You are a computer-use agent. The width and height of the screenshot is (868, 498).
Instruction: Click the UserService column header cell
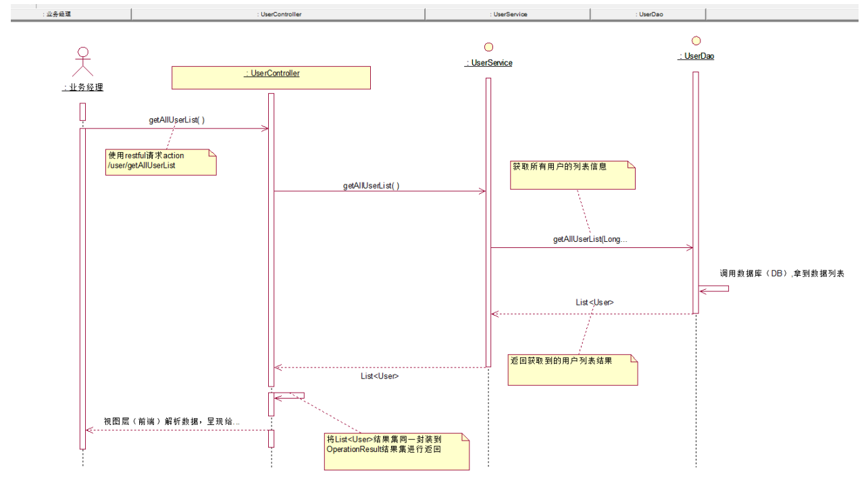tap(507, 14)
